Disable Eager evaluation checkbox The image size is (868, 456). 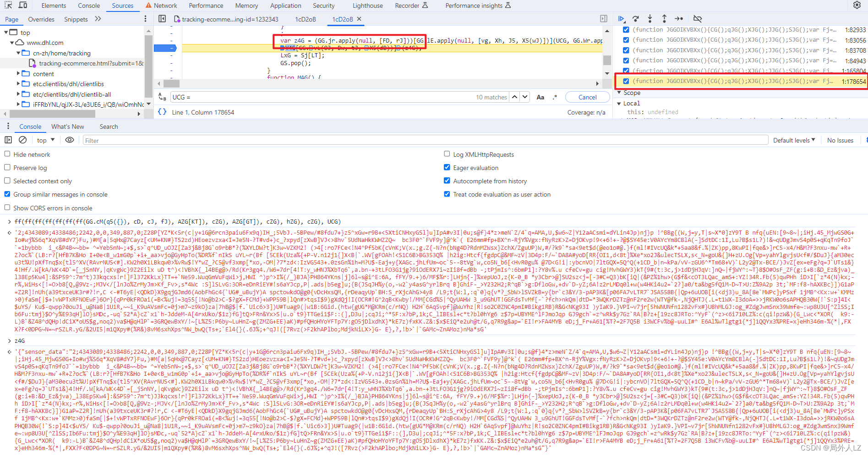tap(447, 167)
